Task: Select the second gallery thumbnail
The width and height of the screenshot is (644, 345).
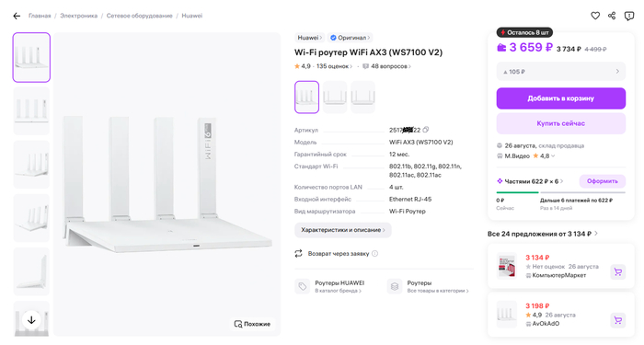Action: (x=31, y=111)
